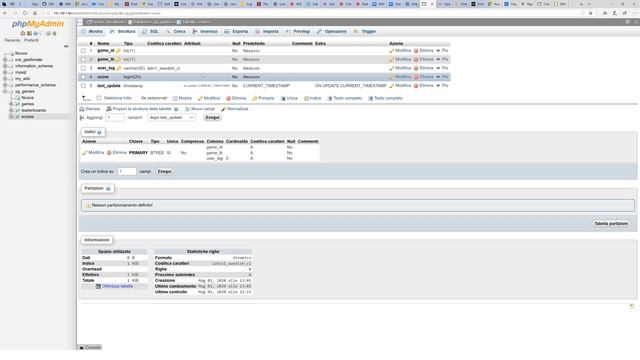
Task: Click the Aggiungi campi number field
Action: coord(115,118)
